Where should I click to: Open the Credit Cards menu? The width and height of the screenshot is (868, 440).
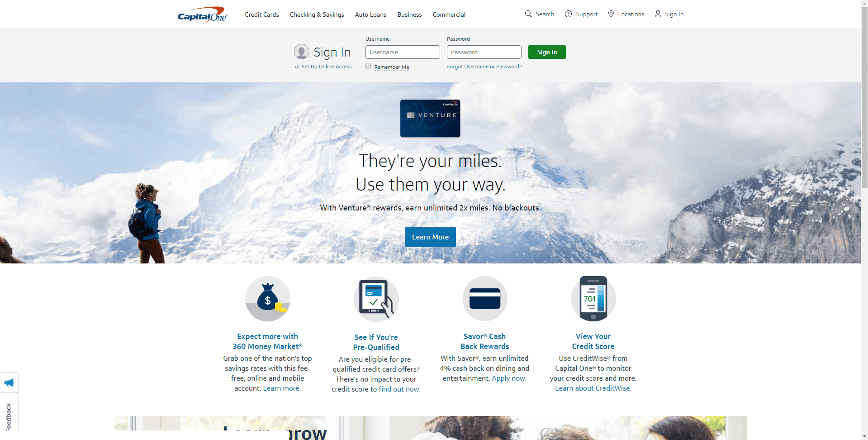point(262,14)
